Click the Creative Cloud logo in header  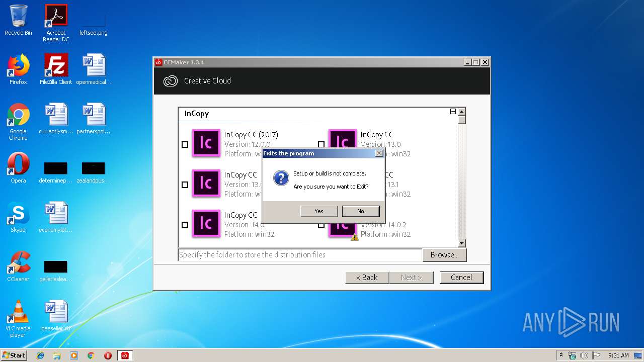tap(171, 81)
